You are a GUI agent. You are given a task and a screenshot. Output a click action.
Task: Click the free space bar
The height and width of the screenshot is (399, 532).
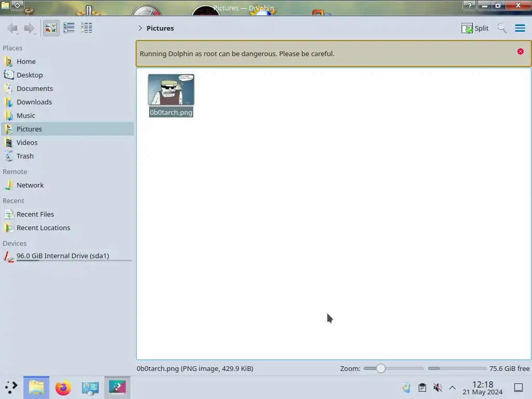click(x=457, y=368)
